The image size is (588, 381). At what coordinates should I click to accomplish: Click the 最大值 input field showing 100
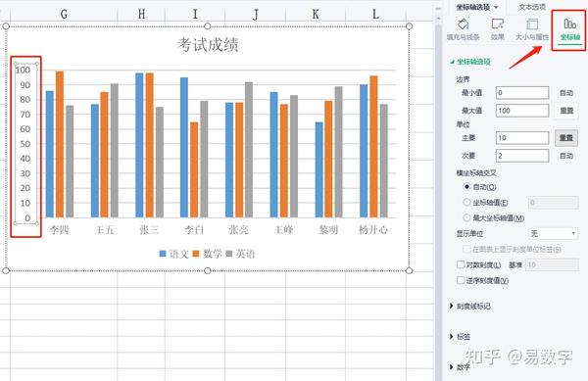[x=522, y=111]
